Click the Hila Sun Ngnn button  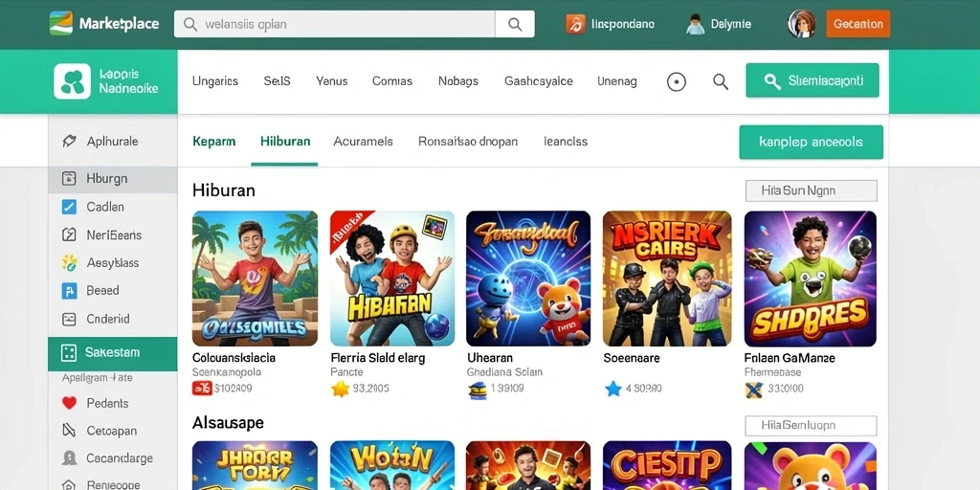[812, 190]
